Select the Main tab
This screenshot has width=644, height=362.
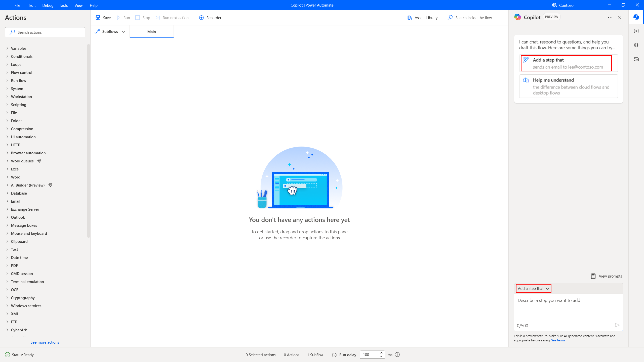tap(152, 32)
